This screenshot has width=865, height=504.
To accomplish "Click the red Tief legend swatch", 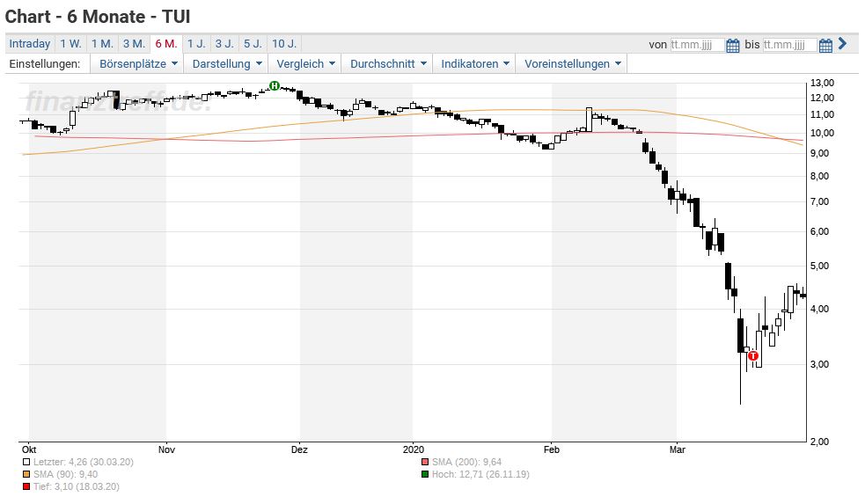I will click(x=26, y=486).
